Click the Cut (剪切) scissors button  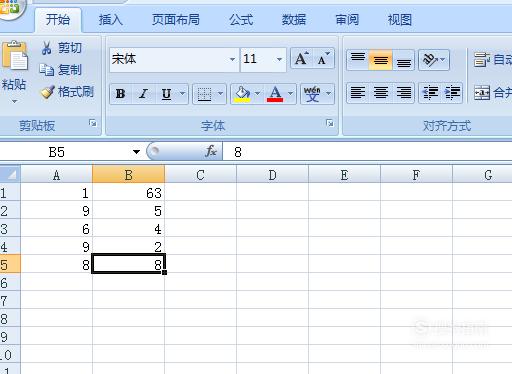(61, 48)
